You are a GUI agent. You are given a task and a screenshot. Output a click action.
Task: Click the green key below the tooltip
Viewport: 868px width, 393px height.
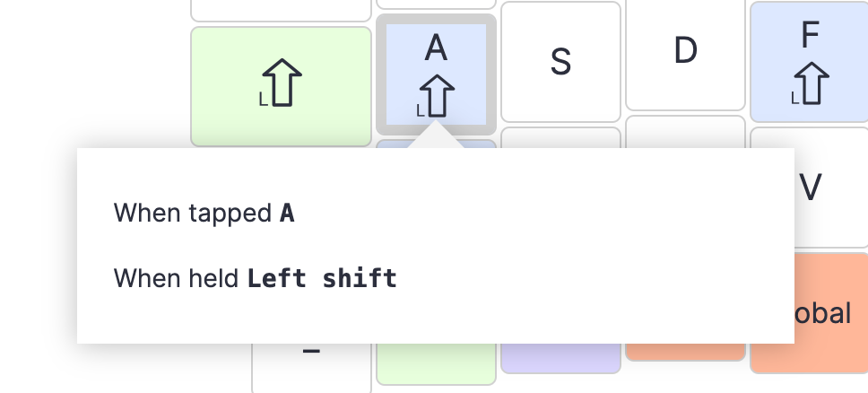tap(436, 362)
